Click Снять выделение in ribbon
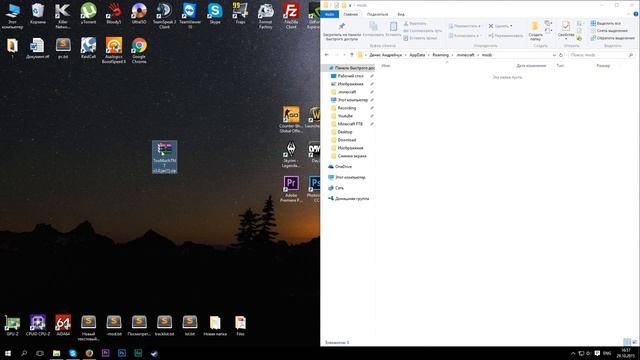The height and width of the screenshot is (360, 640). point(609,31)
